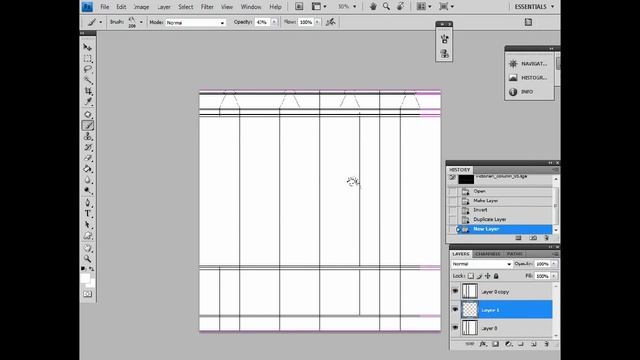Viewport: 640px width, 360px height.
Task: Open the Window menu
Action: [x=251, y=7]
